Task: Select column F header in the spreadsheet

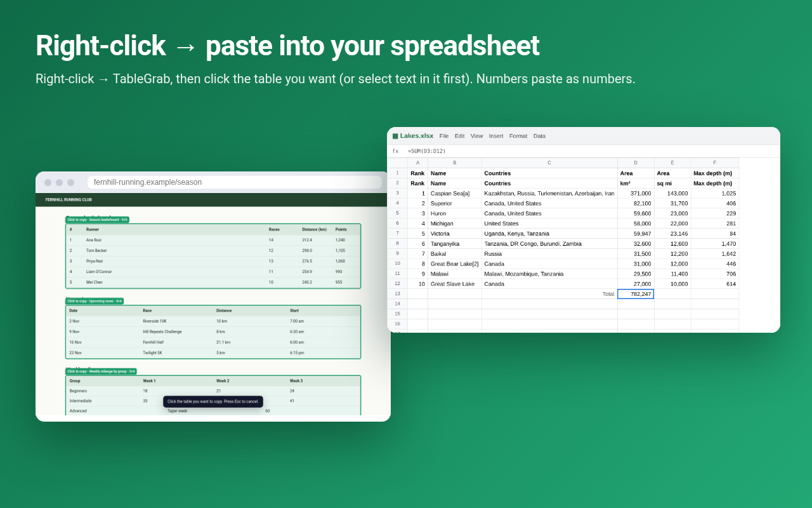Action: [715, 163]
